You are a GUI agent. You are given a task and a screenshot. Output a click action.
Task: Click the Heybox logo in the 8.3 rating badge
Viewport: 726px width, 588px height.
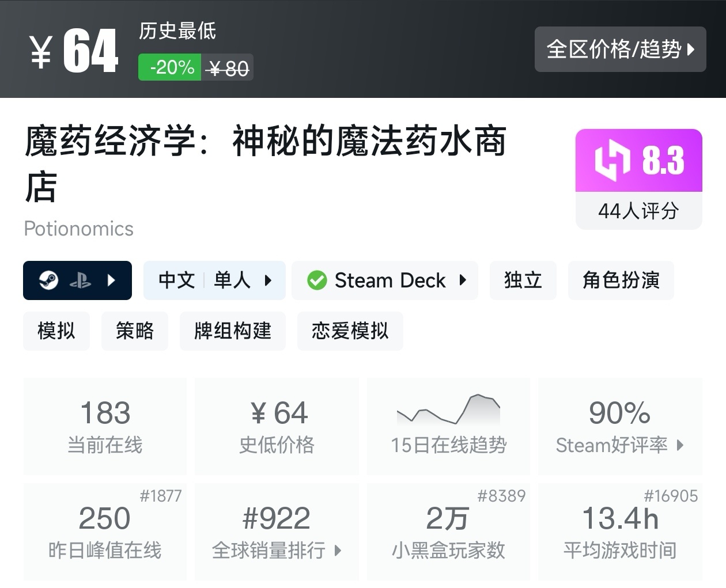[612, 161]
